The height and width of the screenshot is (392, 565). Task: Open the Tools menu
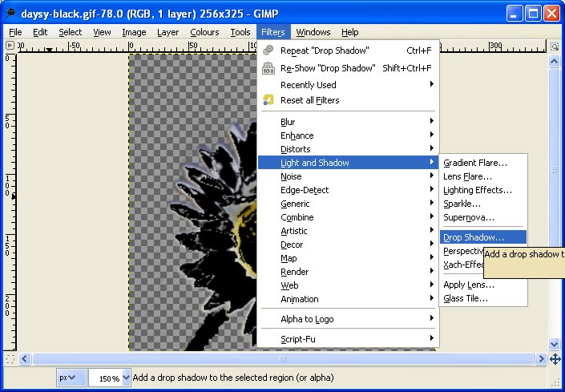coord(240,32)
